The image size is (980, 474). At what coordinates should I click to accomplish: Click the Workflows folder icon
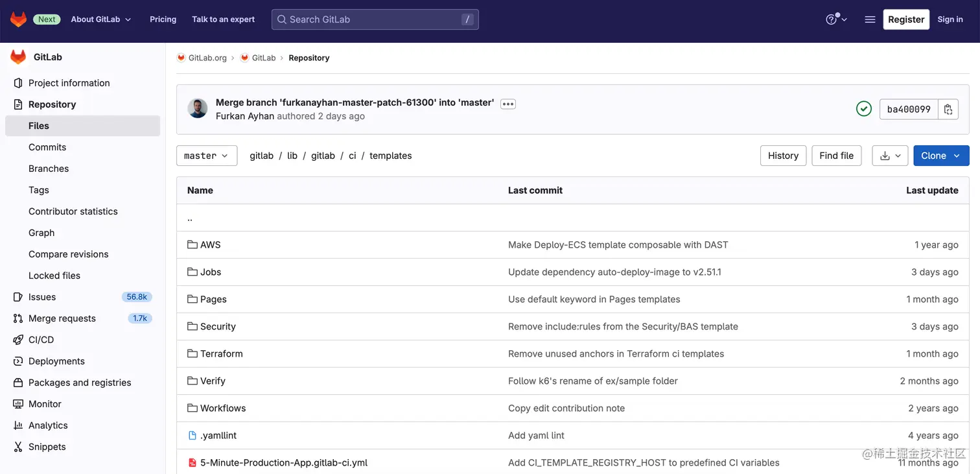pos(192,408)
